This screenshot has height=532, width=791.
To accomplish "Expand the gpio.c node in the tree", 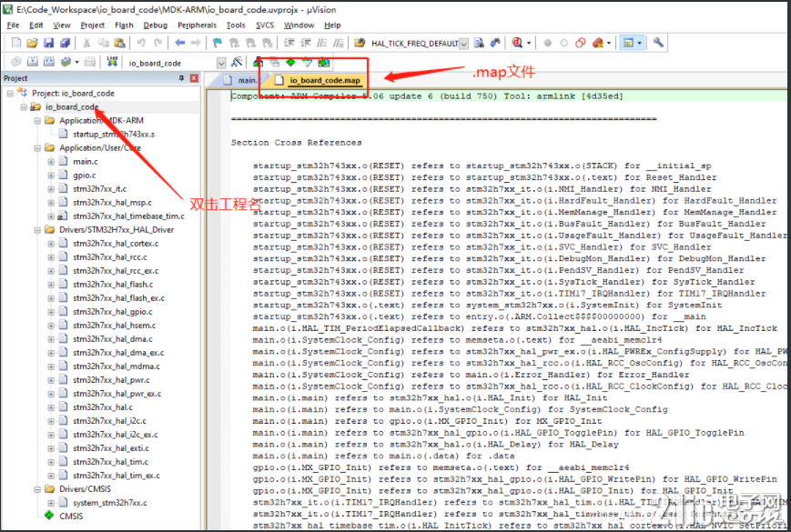I will pos(51,176).
